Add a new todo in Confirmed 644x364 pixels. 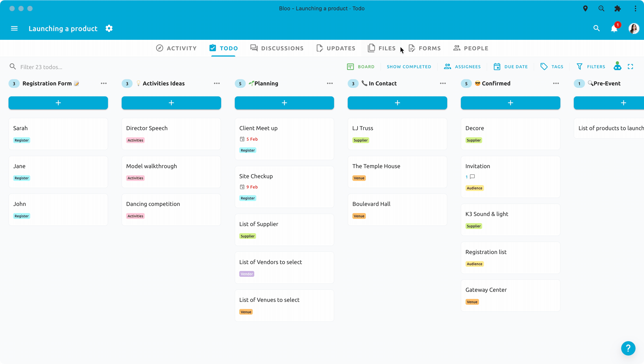(x=510, y=103)
